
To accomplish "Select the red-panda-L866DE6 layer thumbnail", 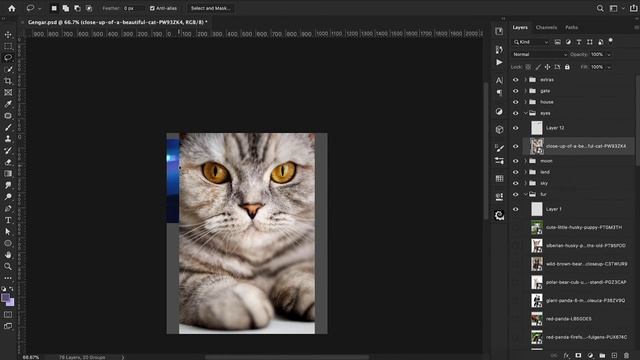I will coord(537,319).
